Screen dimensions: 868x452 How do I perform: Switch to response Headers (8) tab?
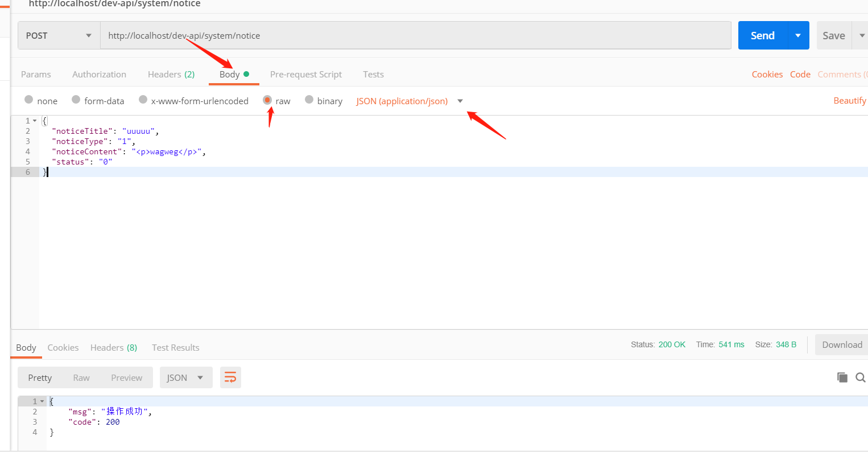point(113,348)
